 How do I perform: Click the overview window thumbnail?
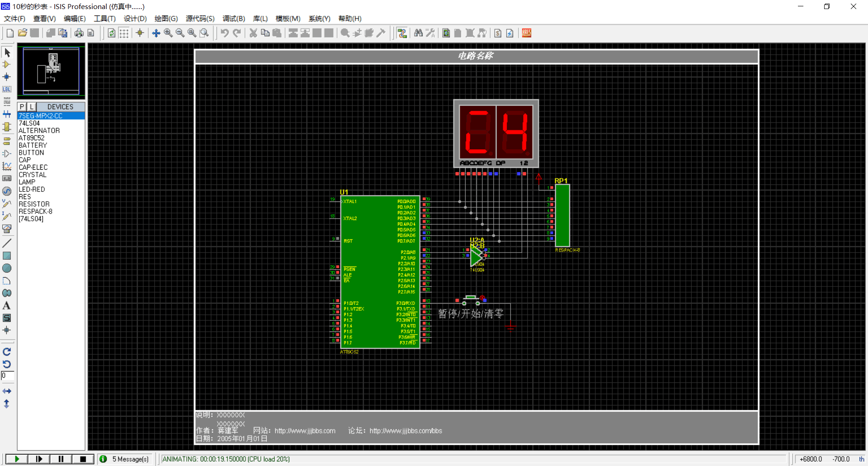[51, 71]
